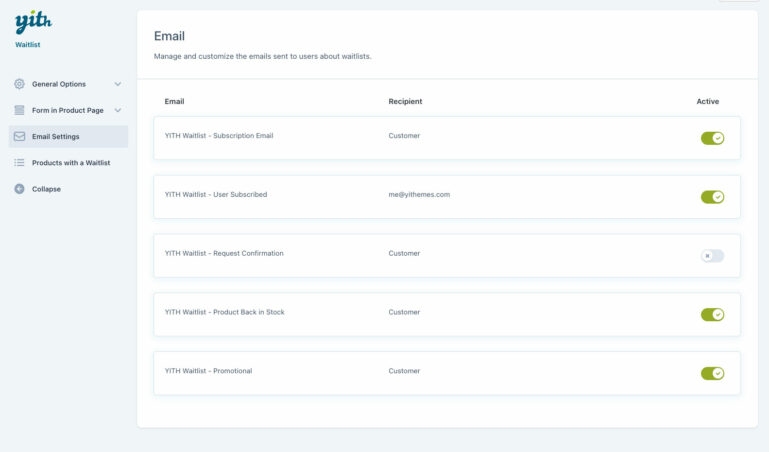
Task: Click the Products with a Waitlist list icon
Action: click(19, 162)
